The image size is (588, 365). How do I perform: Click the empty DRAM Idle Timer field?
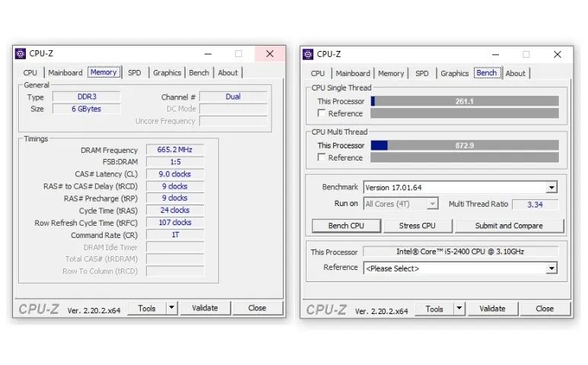click(x=175, y=247)
